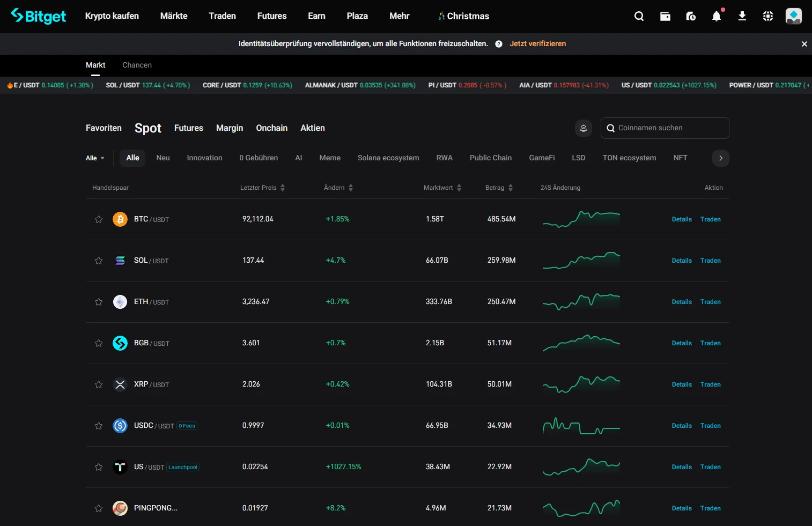The image size is (812, 526).
Task: Favorite the ETH/USDT pair star
Action: pyautogui.click(x=99, y=302)
